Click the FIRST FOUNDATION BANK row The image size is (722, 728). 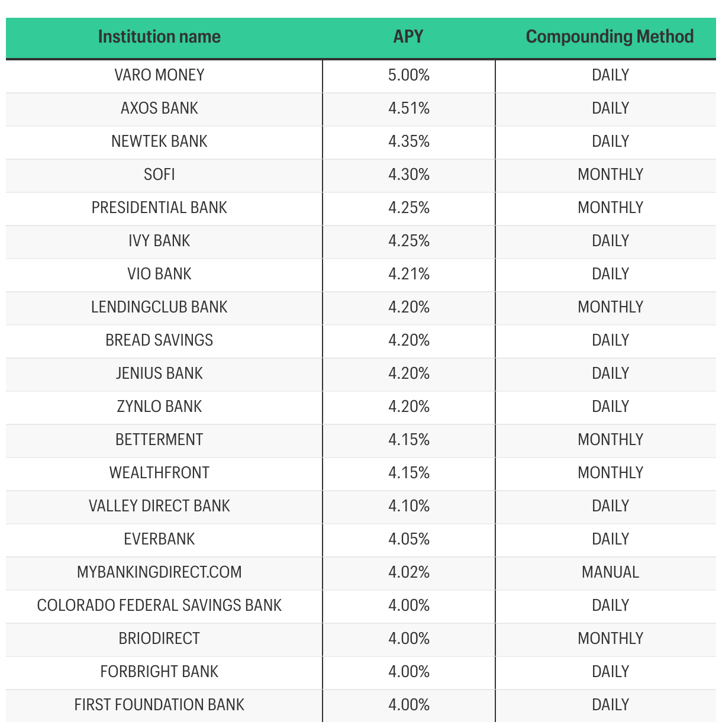point(361,705)
